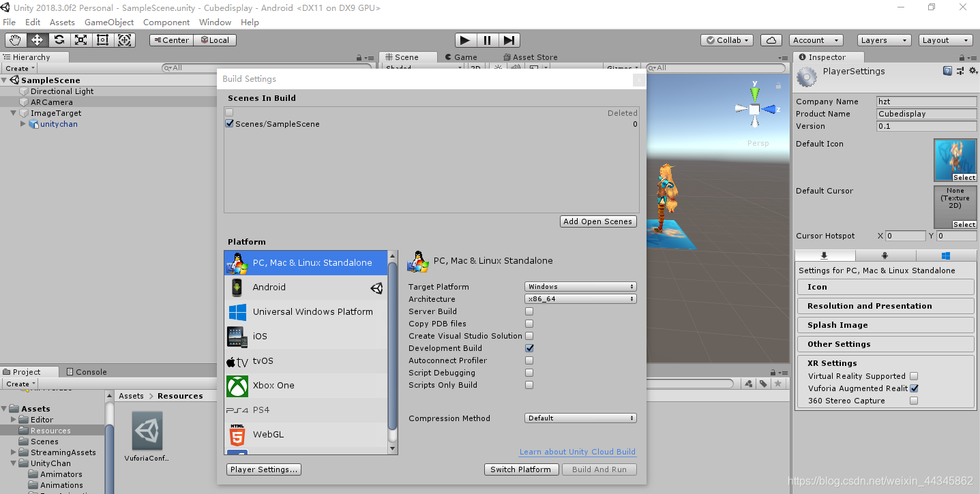Follow the Learn about Unity Cloud Build link
Image resolution: width=980 pixels, height=494 pixels.
coord(578,452)
